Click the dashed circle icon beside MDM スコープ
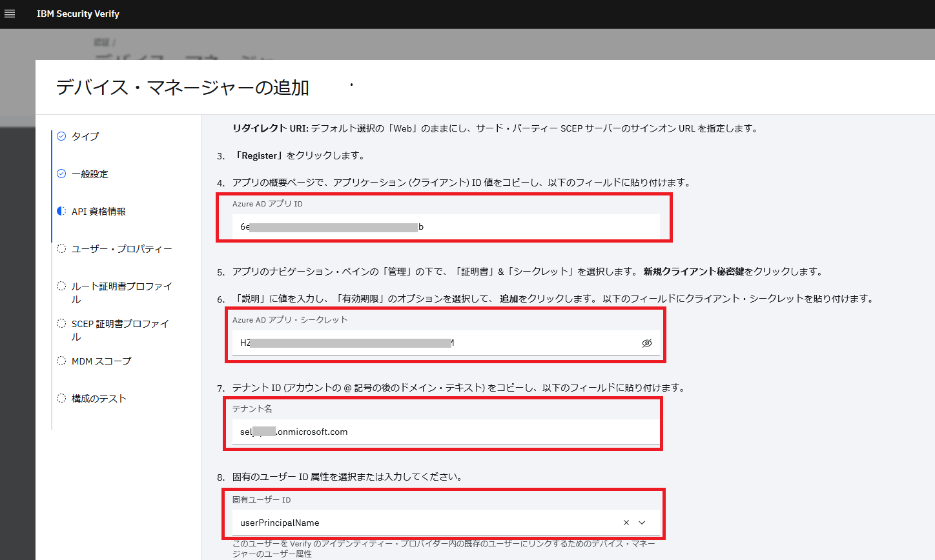The height and width of the screenshot is (560, 935). (x=61, y=361)
